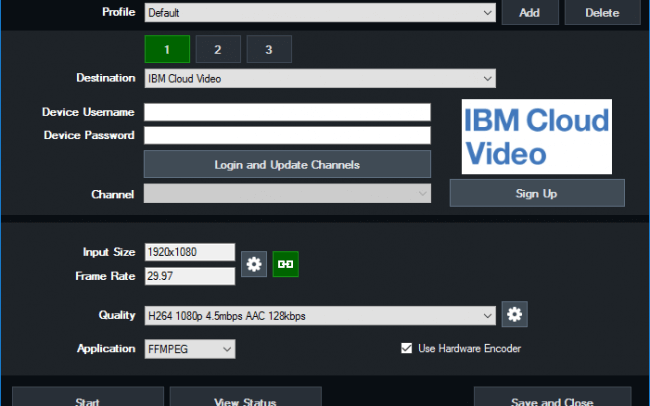Click the Start streaming button
Image resolution: width=650 pixels, height=406 pixels.
point(88,397)
